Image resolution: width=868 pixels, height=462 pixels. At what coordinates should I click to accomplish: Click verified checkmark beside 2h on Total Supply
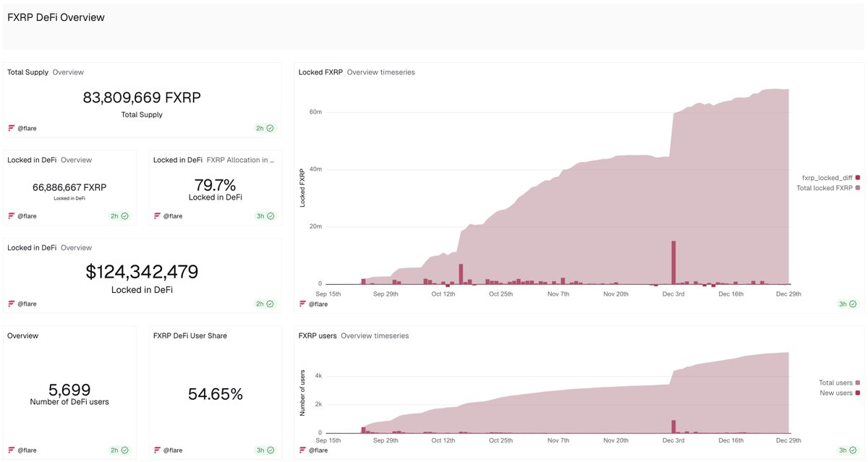coord(268,128)
